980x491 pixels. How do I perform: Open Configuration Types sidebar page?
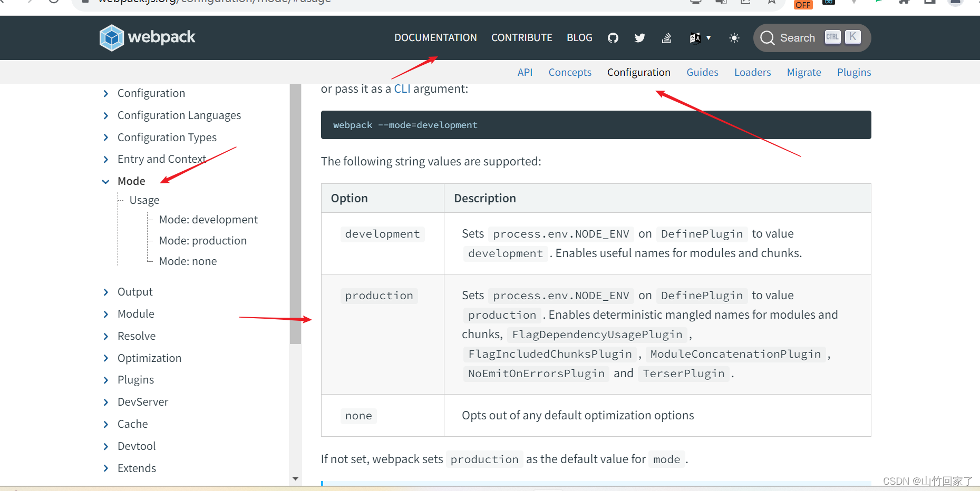pyautogui.click(x=167, y=138)
